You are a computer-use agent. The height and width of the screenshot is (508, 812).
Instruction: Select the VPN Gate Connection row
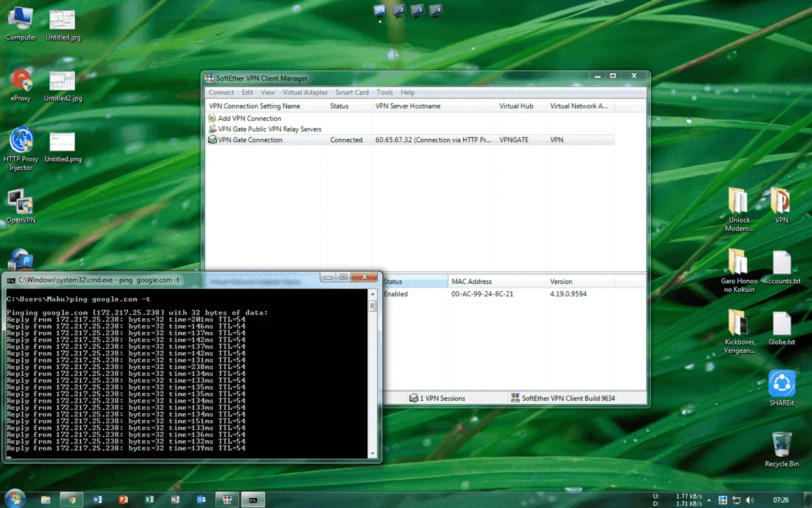point(410,140)
